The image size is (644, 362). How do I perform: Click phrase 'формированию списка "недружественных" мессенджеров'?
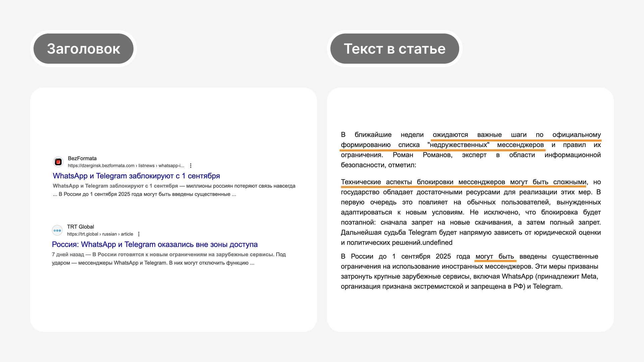coord(442,145)
